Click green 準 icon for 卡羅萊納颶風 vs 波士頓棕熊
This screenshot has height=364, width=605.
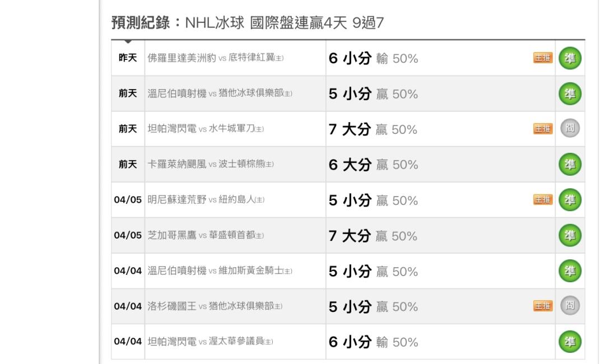pos(570,164)
